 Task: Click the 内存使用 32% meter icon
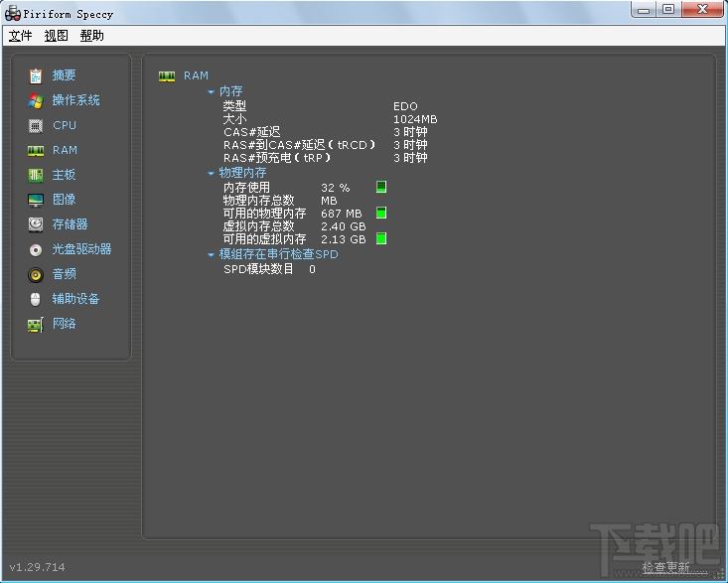tap(381, 187)
